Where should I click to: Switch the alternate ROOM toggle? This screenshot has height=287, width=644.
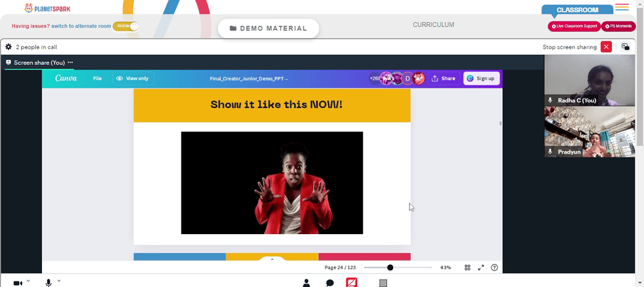tap(126, 26)
